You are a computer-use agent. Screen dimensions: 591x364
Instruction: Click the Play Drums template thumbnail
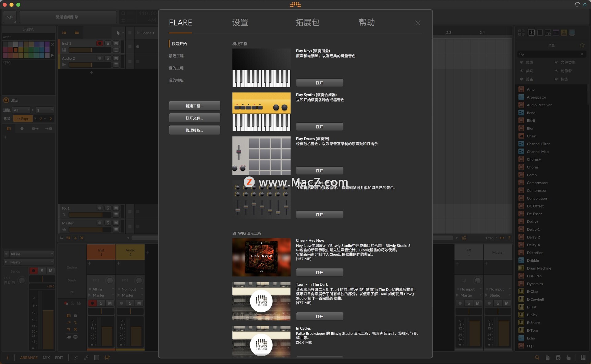(x=261, y=156)
